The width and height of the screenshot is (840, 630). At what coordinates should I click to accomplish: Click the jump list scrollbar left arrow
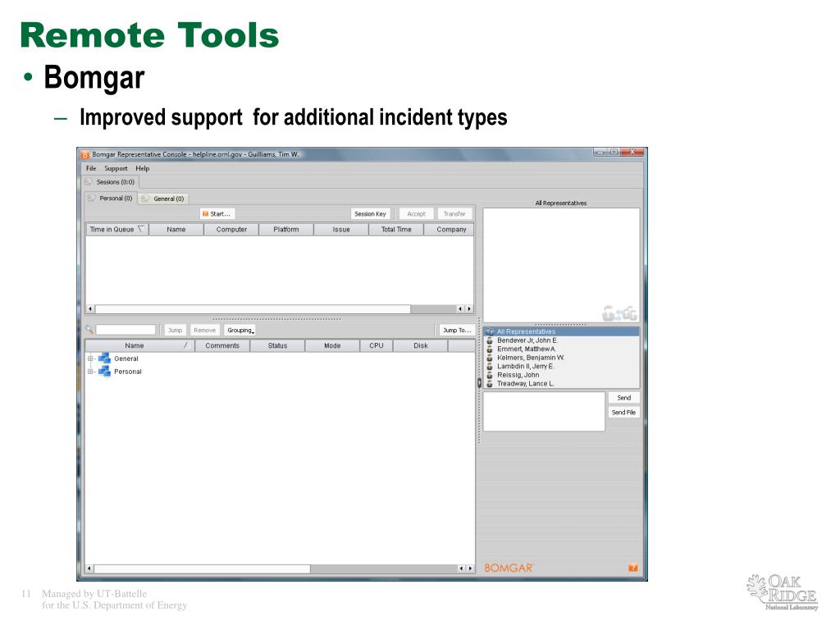(89, 568)
